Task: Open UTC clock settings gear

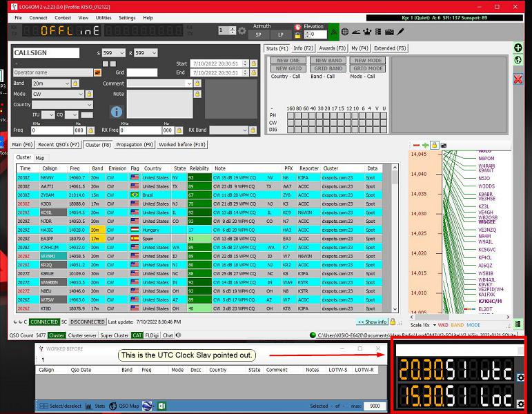Action: [520, 377]
